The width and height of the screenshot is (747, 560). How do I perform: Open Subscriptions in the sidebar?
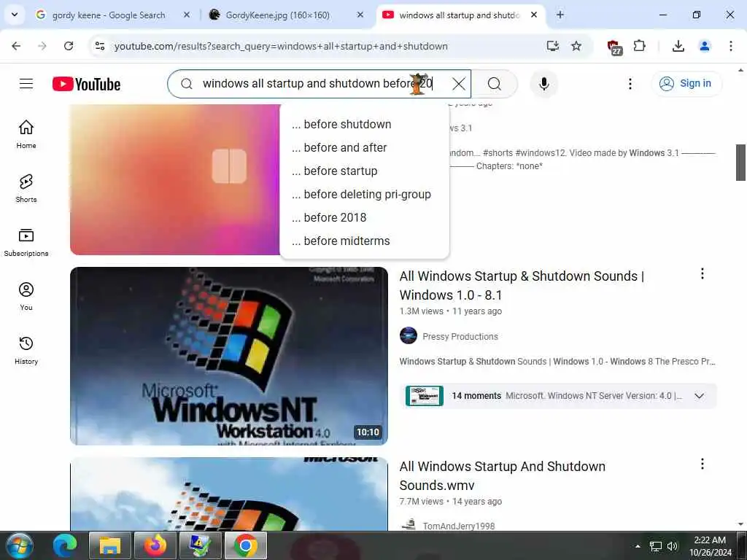pyautogui.click(x=26, y=242)
